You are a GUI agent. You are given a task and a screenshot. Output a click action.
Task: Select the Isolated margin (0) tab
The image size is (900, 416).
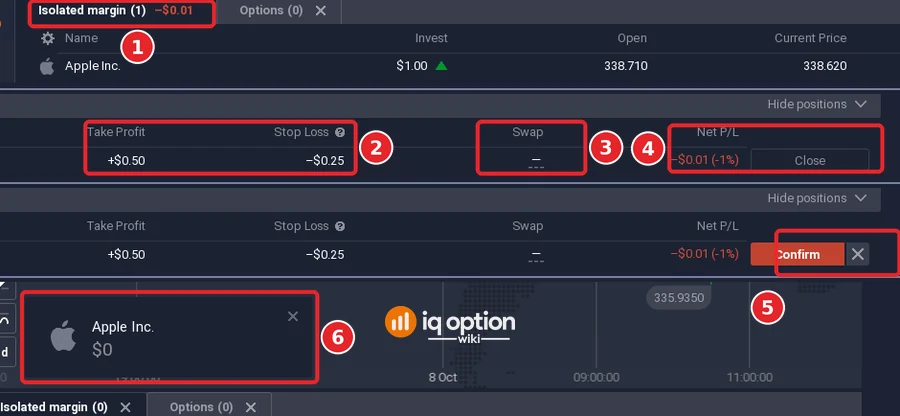pyautogui.click(x=53, y=407)
